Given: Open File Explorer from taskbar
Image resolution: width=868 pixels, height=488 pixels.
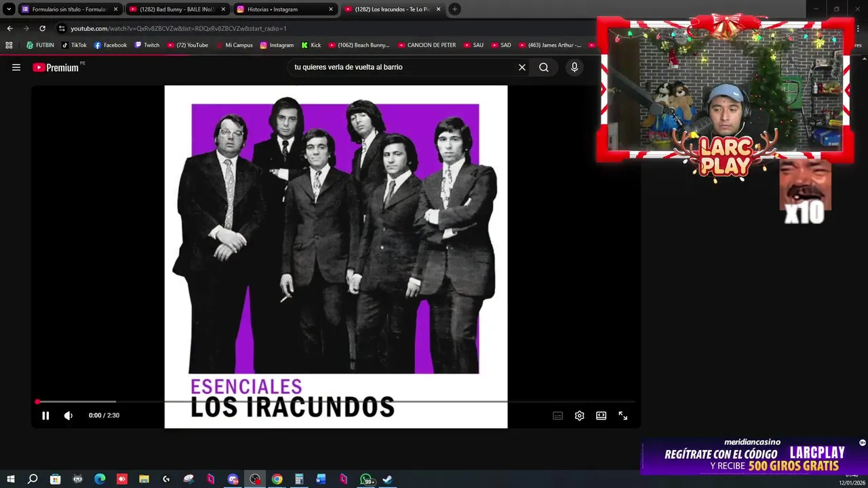Looking at the screenshot, I should (x=144, y=479).
